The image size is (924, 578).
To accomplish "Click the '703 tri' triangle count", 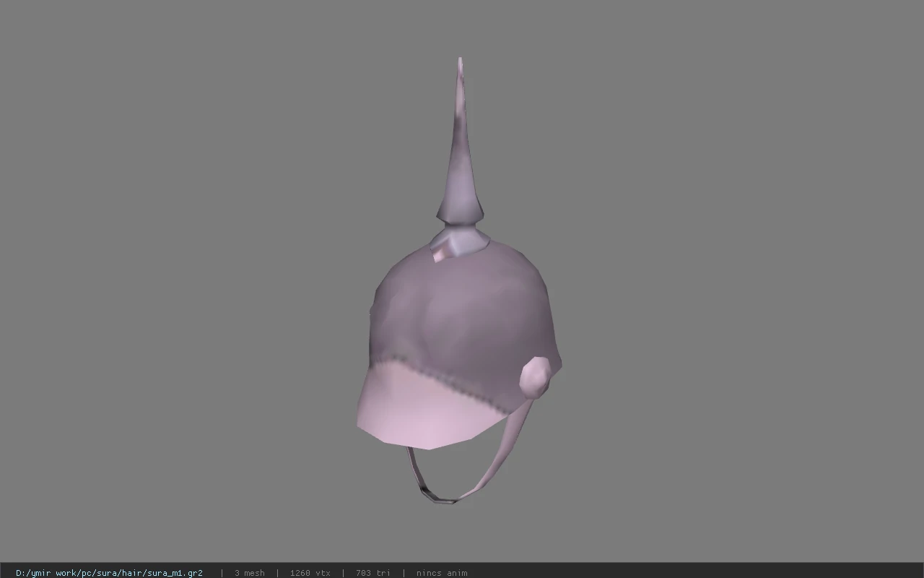I will point(372,573).
